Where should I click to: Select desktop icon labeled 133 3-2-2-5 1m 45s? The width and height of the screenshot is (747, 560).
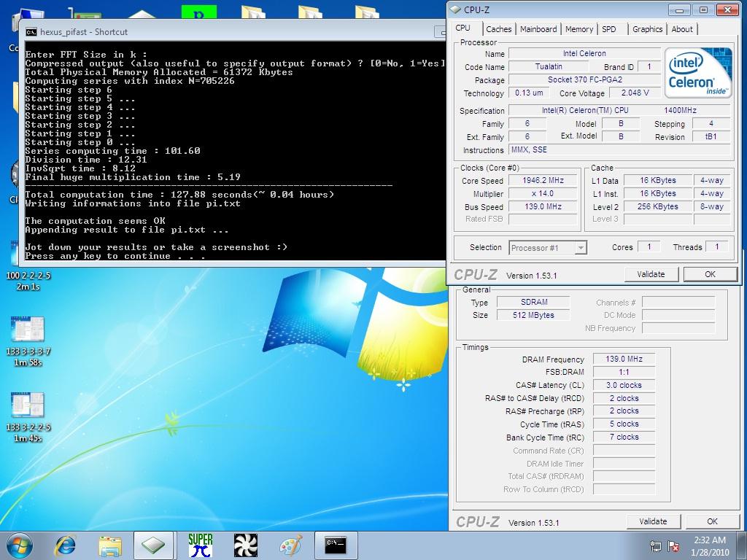[x=28, y=417]
